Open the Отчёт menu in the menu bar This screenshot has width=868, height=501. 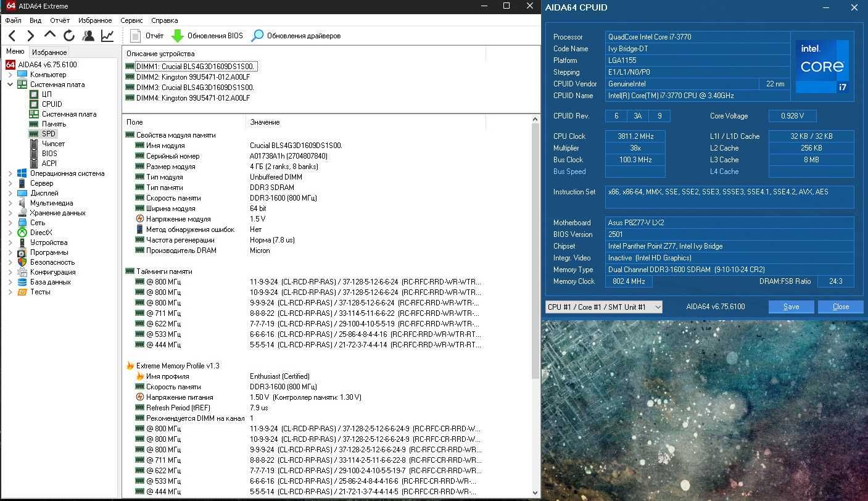pyautogui.click(x=60, y=20)
